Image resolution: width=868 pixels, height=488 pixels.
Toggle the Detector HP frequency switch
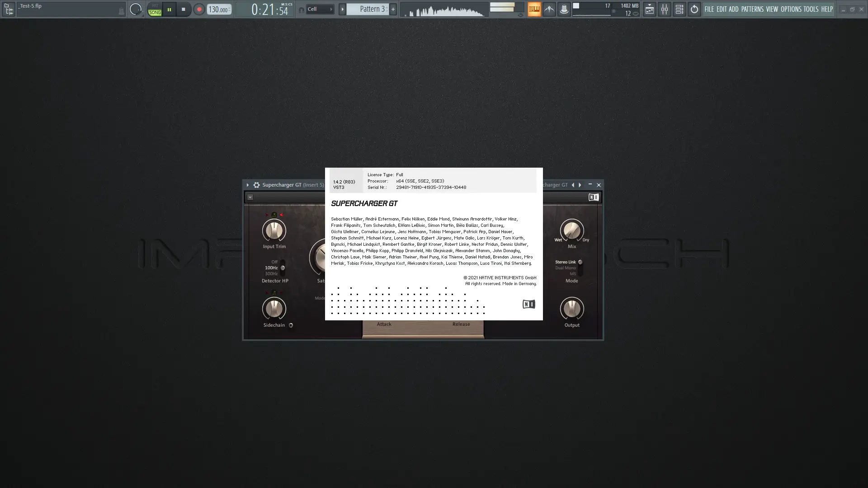click(x=283, y=268)
